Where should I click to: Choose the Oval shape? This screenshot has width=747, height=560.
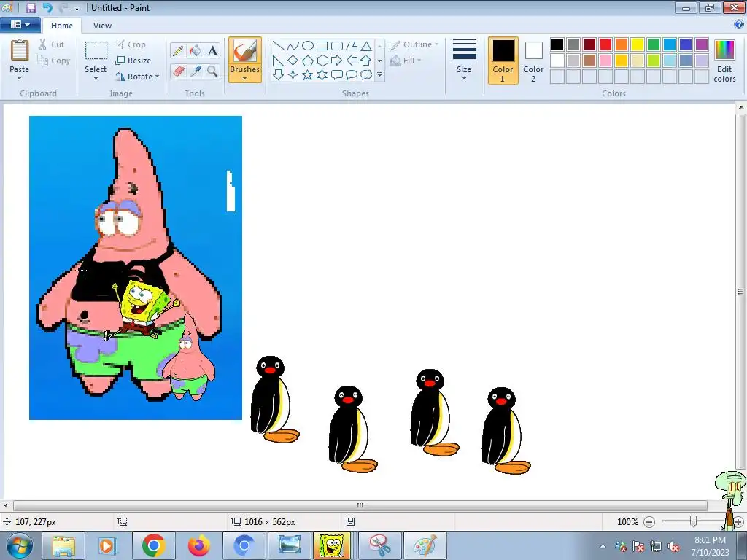coord(308,46)
